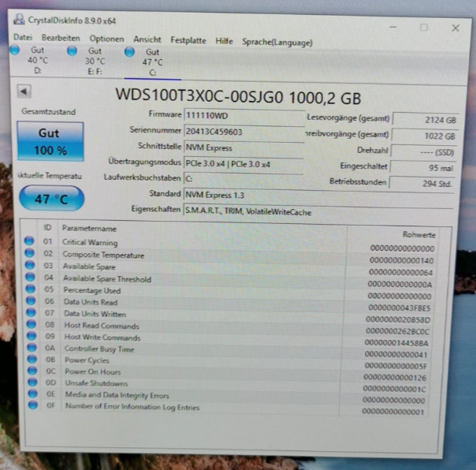This screenshot has height=470, width=476.
Task: Select the Composite Temperature parameter name
Action: (103, 255)
